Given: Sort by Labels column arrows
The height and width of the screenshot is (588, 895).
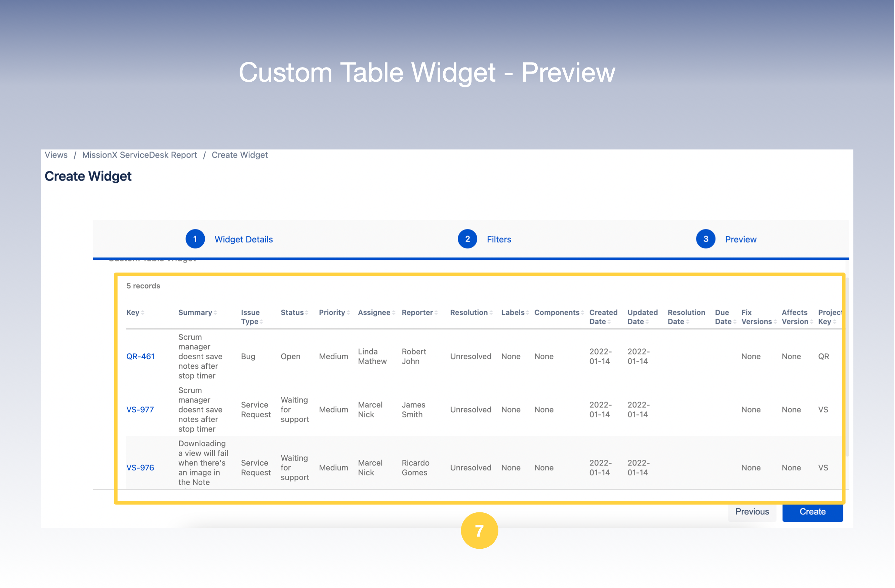Looking at the screenshot, I should [x=527, y=313].
